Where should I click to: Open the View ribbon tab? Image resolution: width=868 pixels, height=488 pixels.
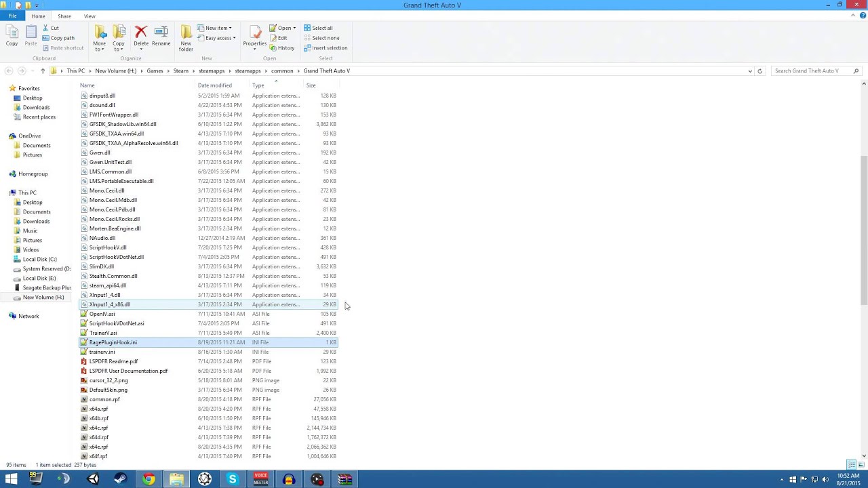[90, 16]
